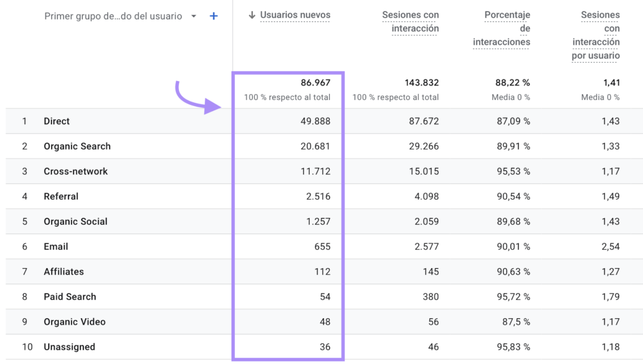The height and width of the screenshot is (364, 643).
Task: Select Sesiones con interacción por usuario header
Action: [x=595, y=35]
